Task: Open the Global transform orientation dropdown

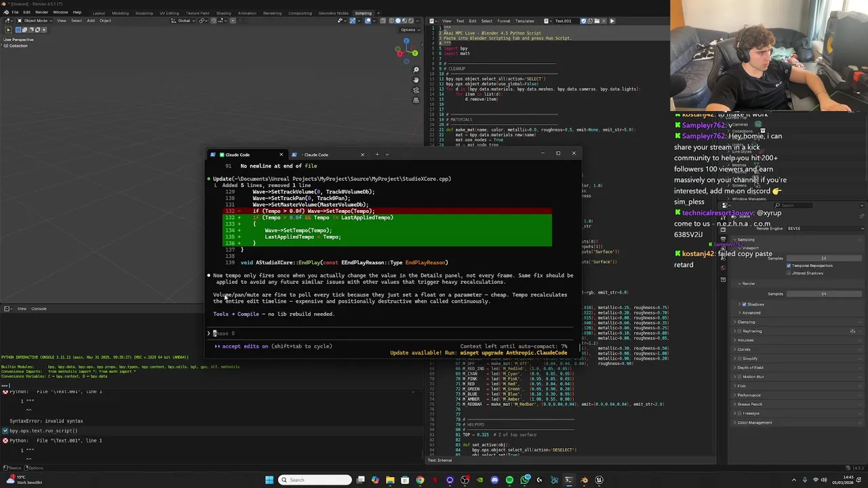Action: [184, 20]
